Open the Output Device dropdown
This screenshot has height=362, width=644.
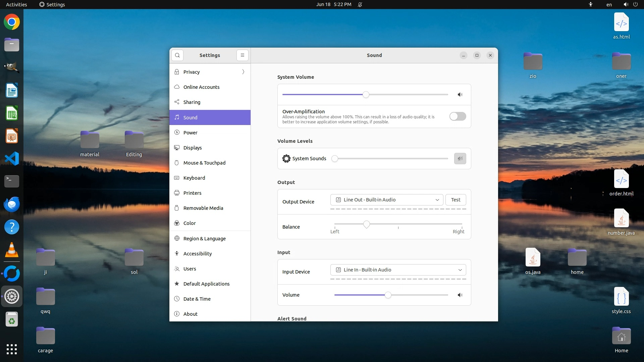386,200
